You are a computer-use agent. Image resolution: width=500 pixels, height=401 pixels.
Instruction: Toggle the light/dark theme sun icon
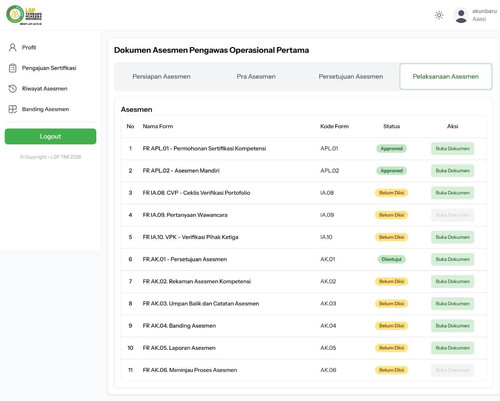pos(439,15)
